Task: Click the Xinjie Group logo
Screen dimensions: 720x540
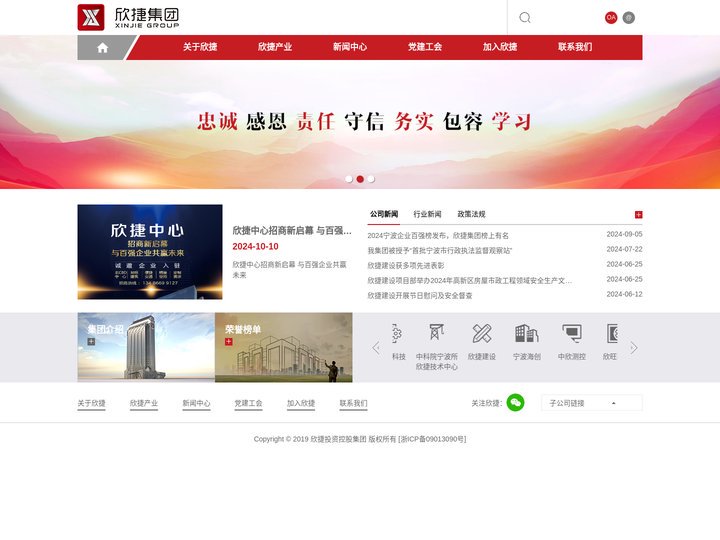Action: coord(129,17)
